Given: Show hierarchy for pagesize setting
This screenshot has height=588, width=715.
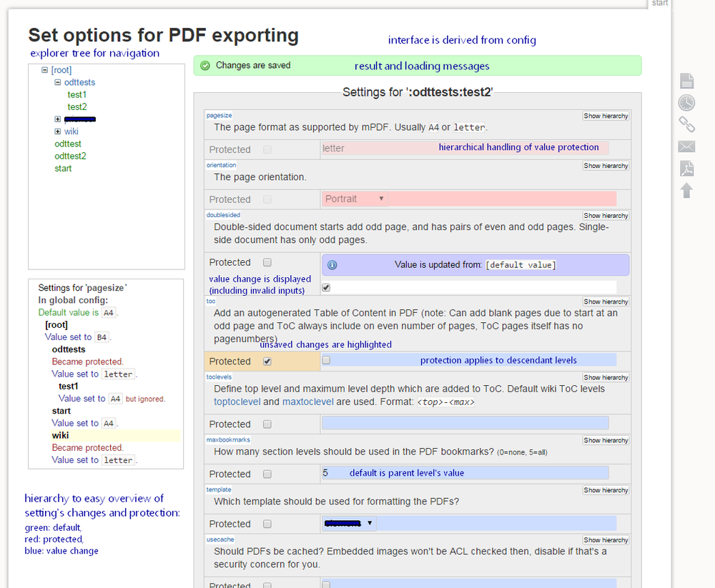Looking at the screenshot, I should (606, 116).
